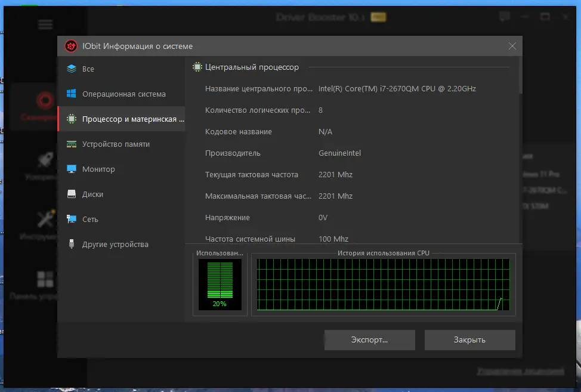Click the feedback chat icon in Driver Booster title bar
This screenshot has width=581, height=392.
[504, 17]
